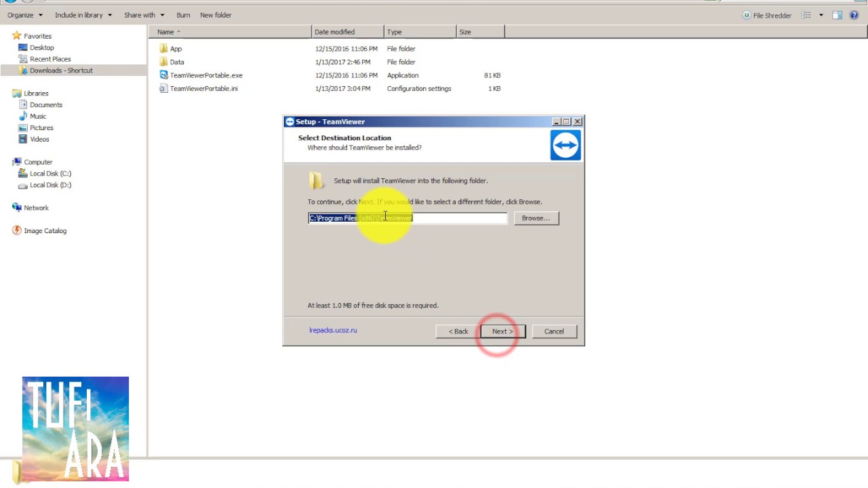Select the App folder icon

[163, 49]
